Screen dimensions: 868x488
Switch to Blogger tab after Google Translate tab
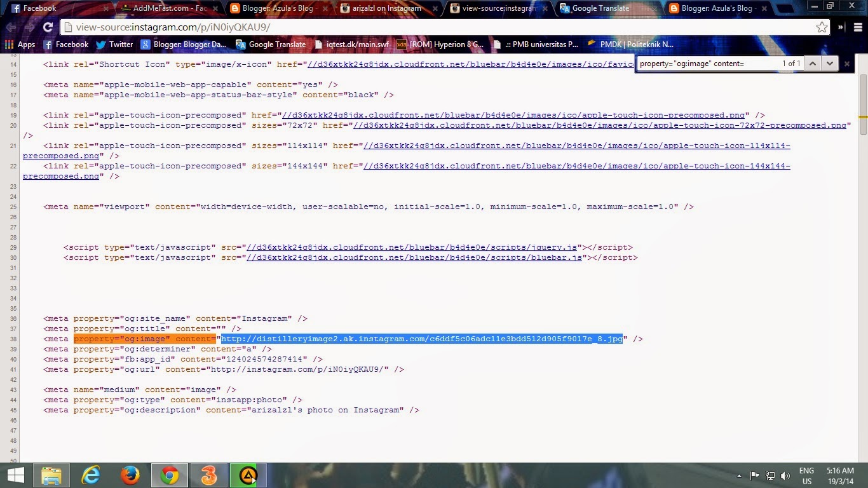click(717, 8)
